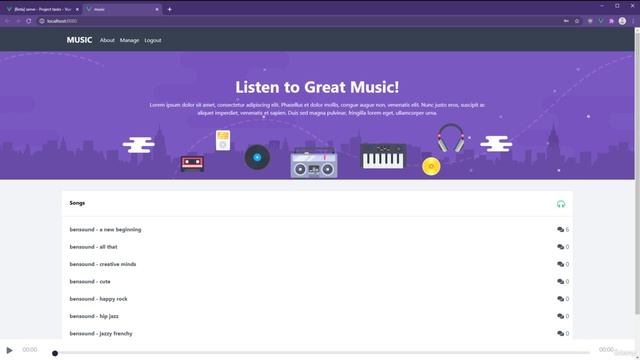Image resolution: width=640 pixels, height=360 pixels.
Task: Close the music browser tab
Action: click(157, 9)
